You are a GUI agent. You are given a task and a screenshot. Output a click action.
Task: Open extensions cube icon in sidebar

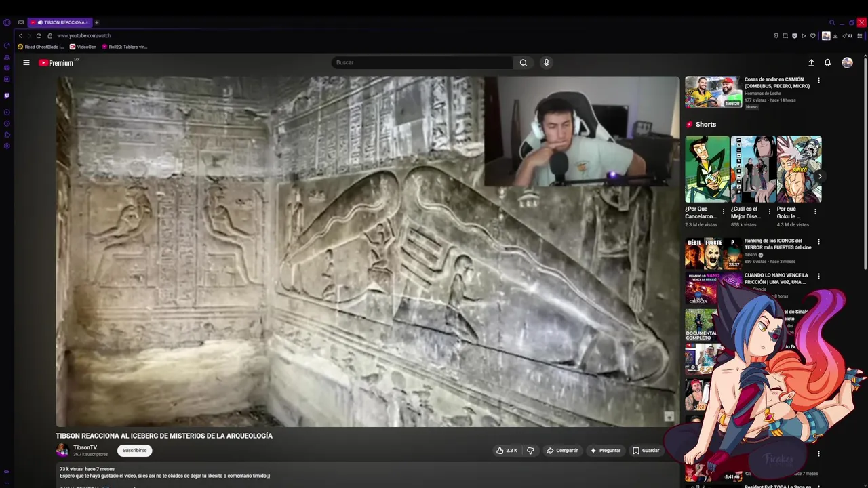[x=7, y=135]
